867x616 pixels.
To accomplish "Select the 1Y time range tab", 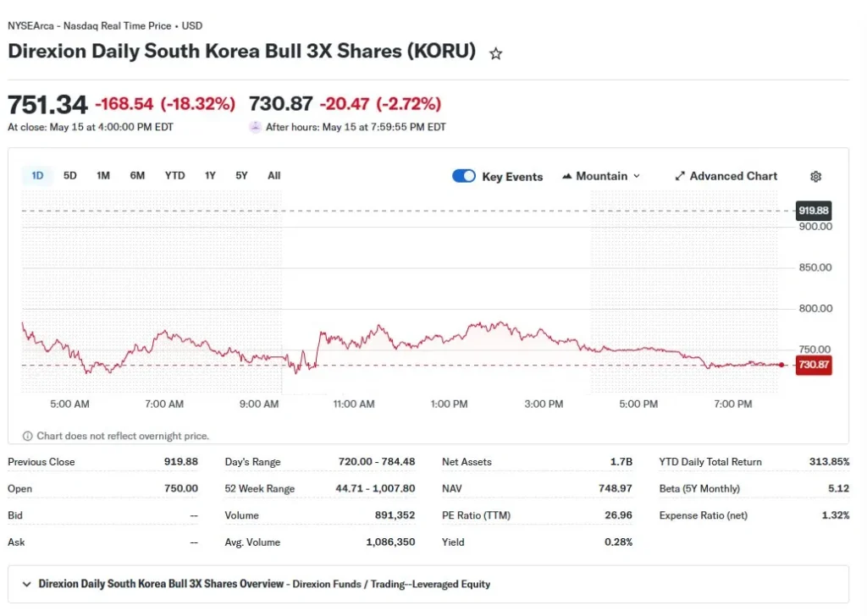I will coord(210,176).
